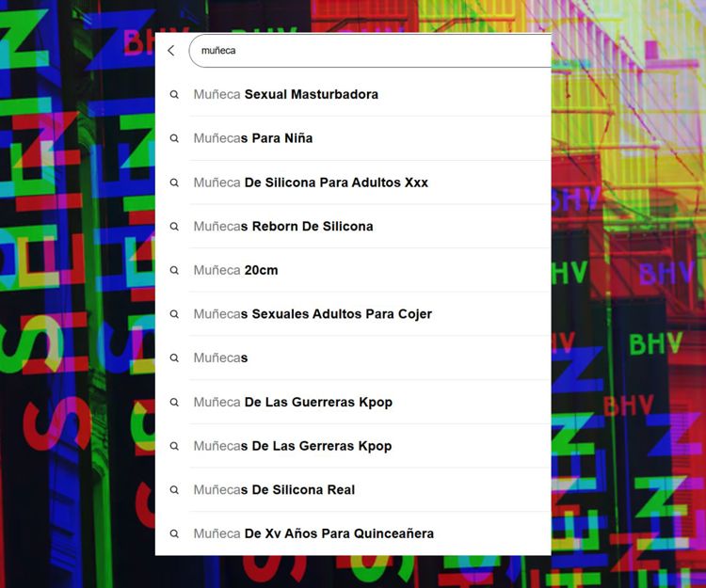
Task: Select the 'Muñecas Para Niña' suggestion
Action: pyautogui.click(x=253, y=138)
